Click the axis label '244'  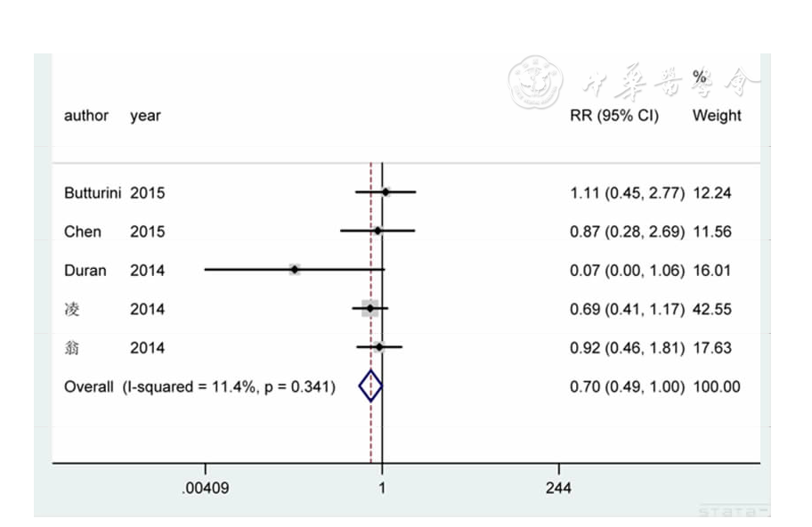tap(559, 488)
